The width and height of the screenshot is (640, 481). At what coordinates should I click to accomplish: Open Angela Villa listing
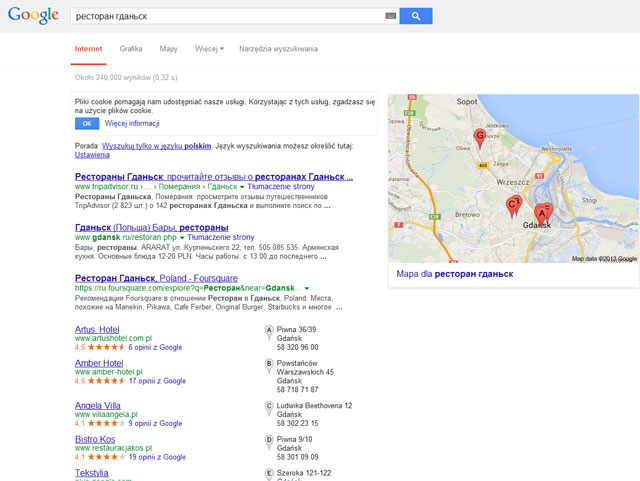98,405
